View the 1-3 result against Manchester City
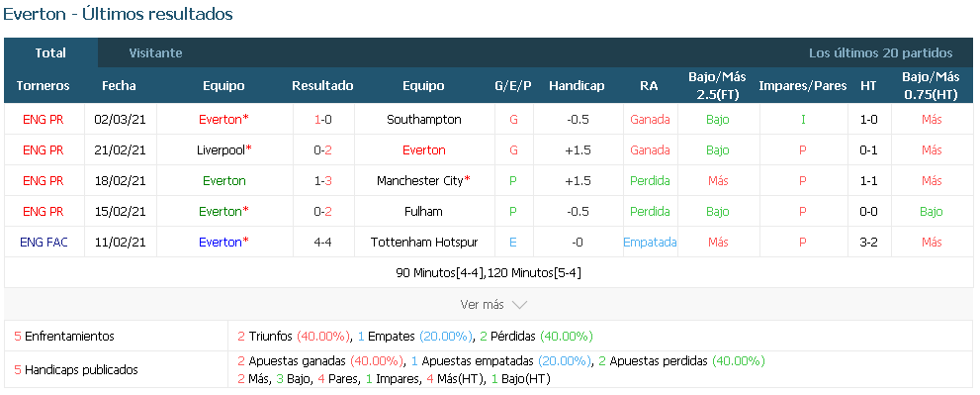 pos(322,180)
